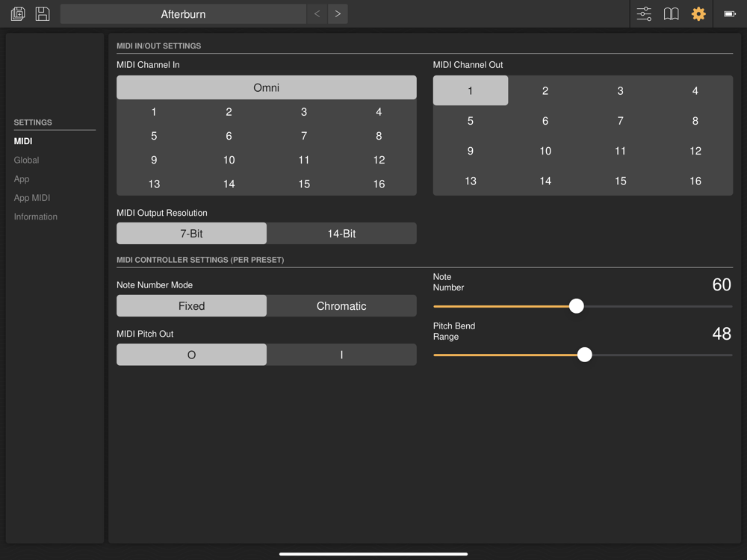This screenshot has height=560, width=747.
Task: Set MIDI Channel Out to 10
Action: tap(545, 151)
